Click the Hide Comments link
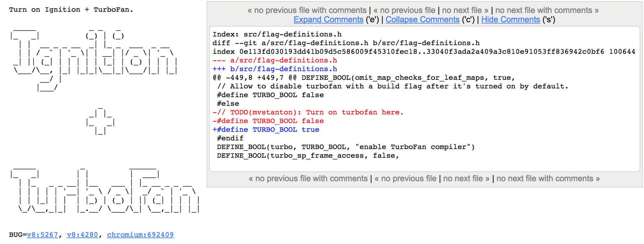This screenshot has width=644, height=244. 510,19
